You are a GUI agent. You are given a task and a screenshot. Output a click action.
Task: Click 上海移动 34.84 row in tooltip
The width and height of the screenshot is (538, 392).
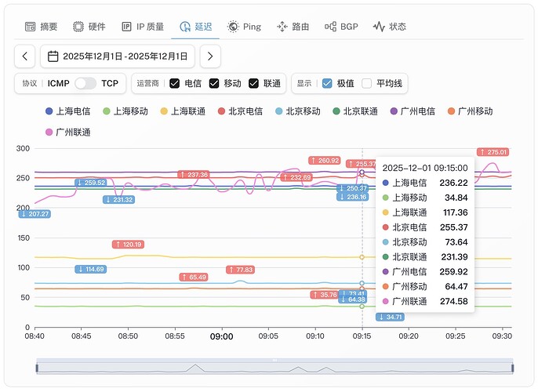(x=425, y=198)
